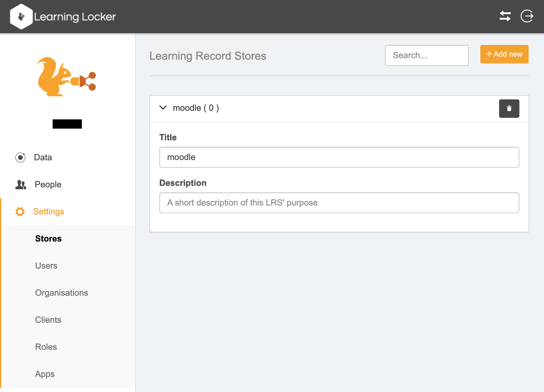Click the Learning Record Stores heading
The height and width of the screenshot is (392, 544).
(x=208, y=56)
